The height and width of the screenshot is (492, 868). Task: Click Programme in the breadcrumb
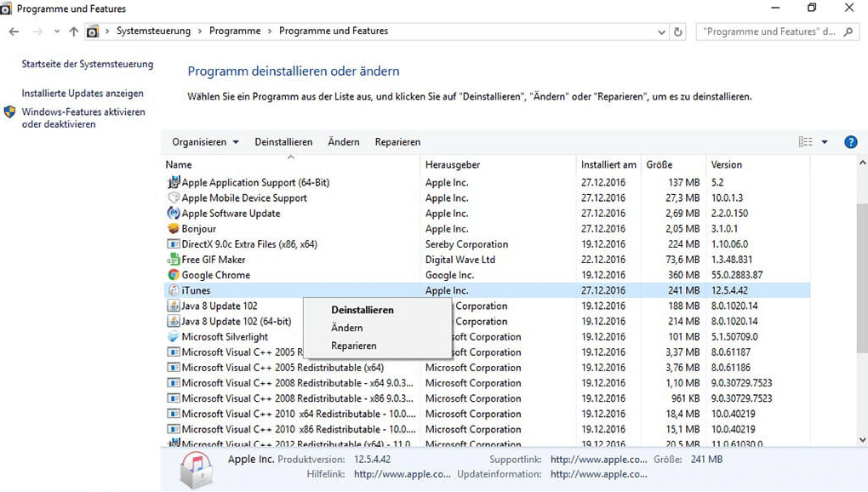point(235,31)
